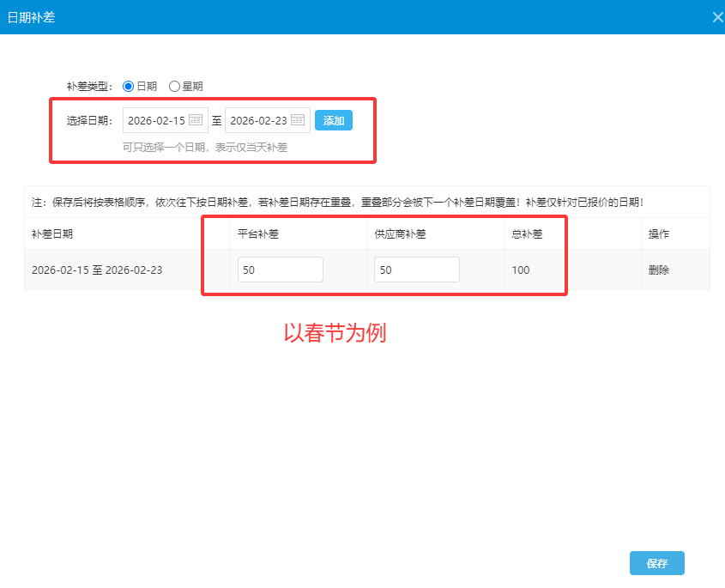This screenshot has width=725, height=588.
Task: Select the 日期 radio option
Action: pyautogui.click(x=129, y=86)
